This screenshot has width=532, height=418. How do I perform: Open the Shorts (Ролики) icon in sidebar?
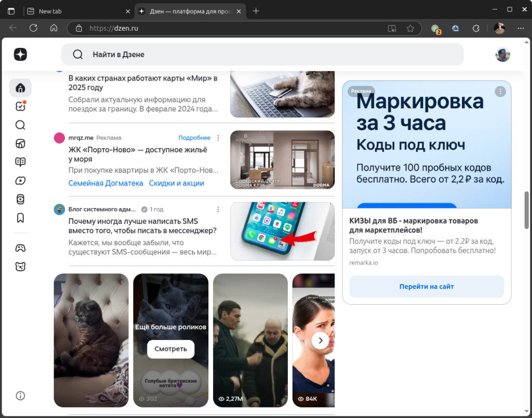click(20, 199)
